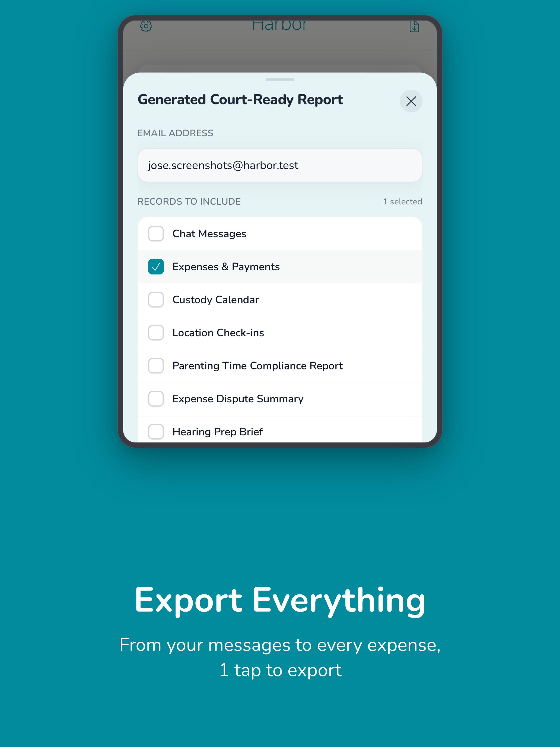560x747 pixels.
Task: Select Parenting Time Compliance Report checkbox
Action: click(x=156, y=366)
